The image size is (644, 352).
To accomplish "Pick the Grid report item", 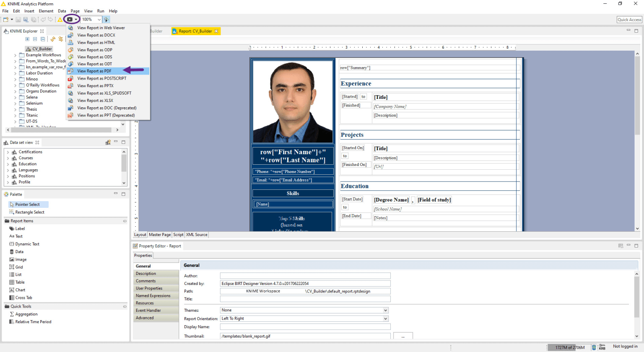I will tap(16, 267).
